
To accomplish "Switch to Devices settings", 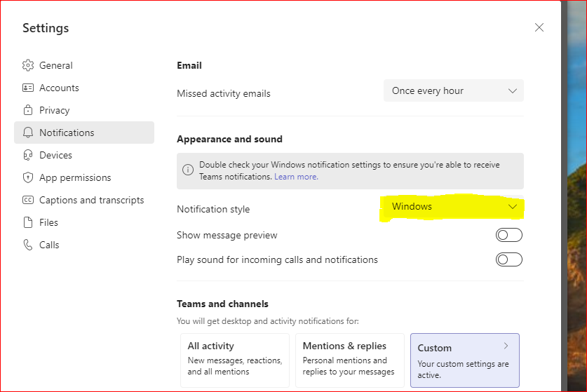I will point(84,155).
